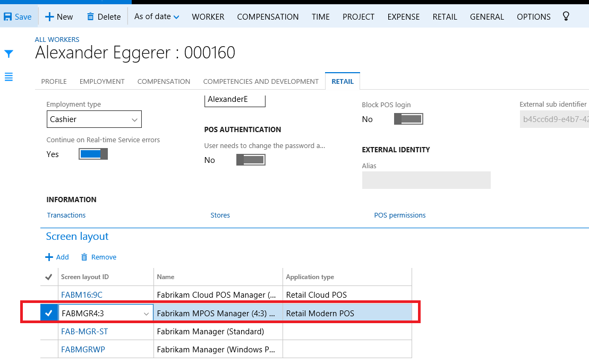
Task: Toggle the Block POS login switch
Action: pyautogui.click(x=409, y=119)
